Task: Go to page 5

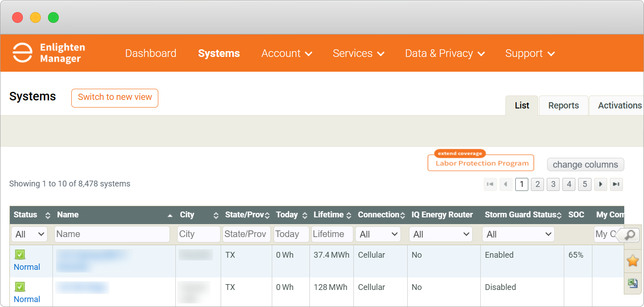Action: pyautogui.click(x=584, y=184)
